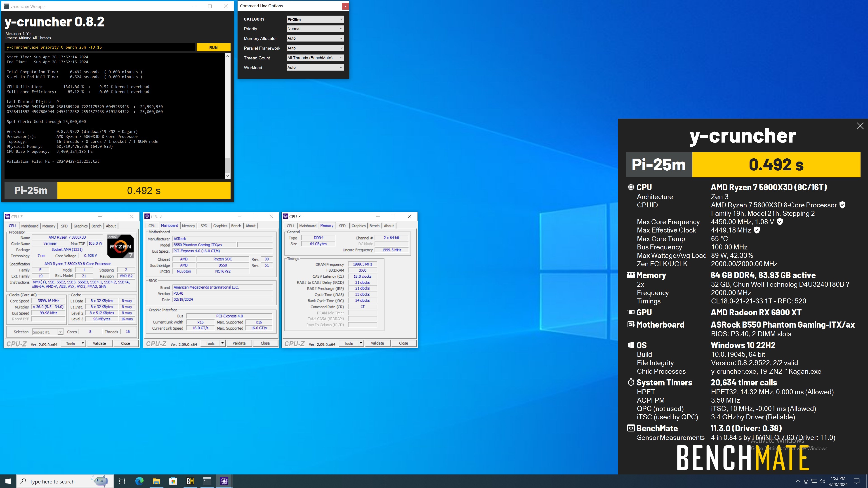Open the CATEGORY dropdown showing Pi-25m
This screenshot has width=868, height=488.
[x=315, y=19]
